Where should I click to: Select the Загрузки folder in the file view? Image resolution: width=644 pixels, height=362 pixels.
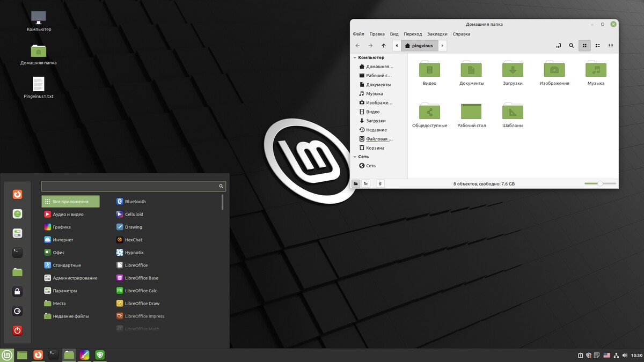[513, 73]
